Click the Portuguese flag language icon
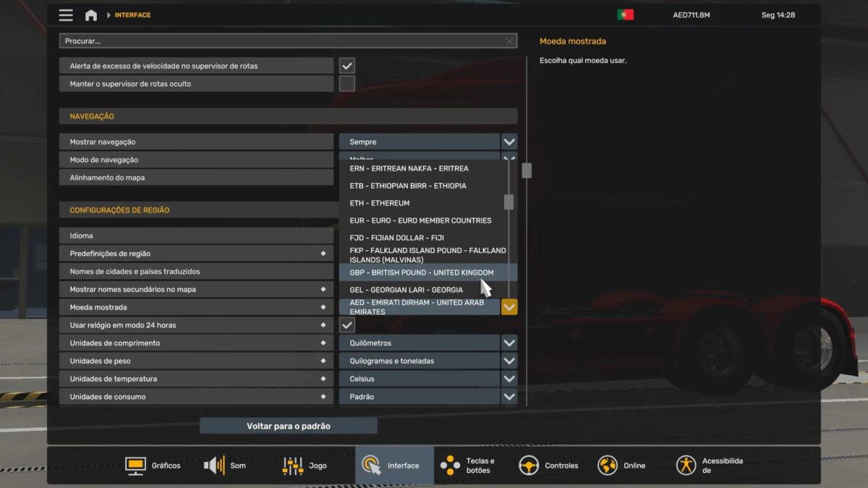868x488 pixels. [x=625, y=15]
